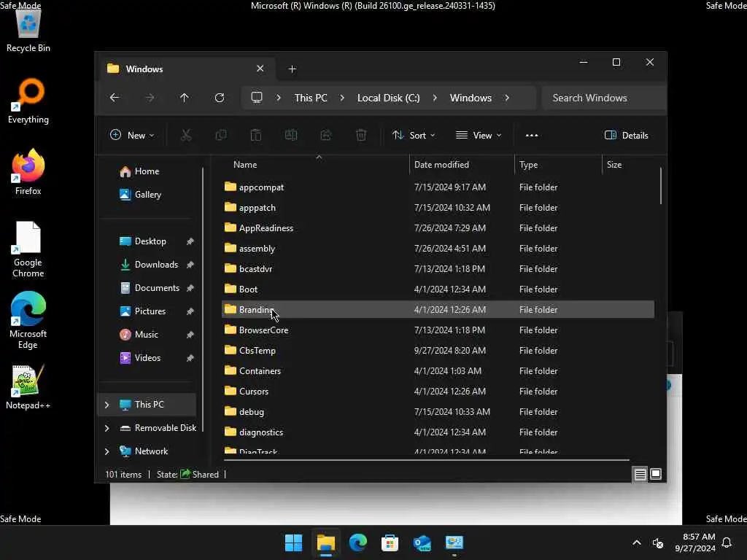This screenshot has height=560, width=747.
Task: Select the CbsTemp folder
Action: point(438,351)
